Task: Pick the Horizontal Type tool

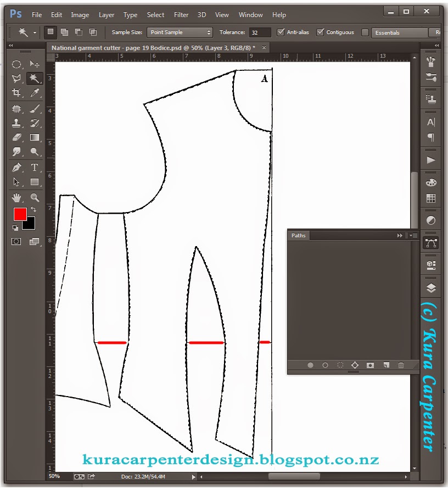Action: [x=35, y=168]
